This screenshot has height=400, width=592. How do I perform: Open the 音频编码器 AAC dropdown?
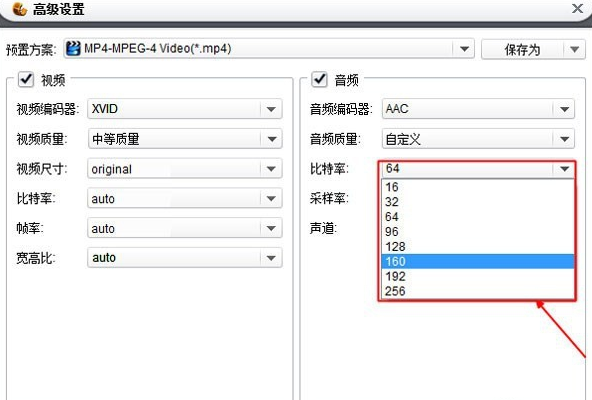pyautogui.click(x=564, y=109)
